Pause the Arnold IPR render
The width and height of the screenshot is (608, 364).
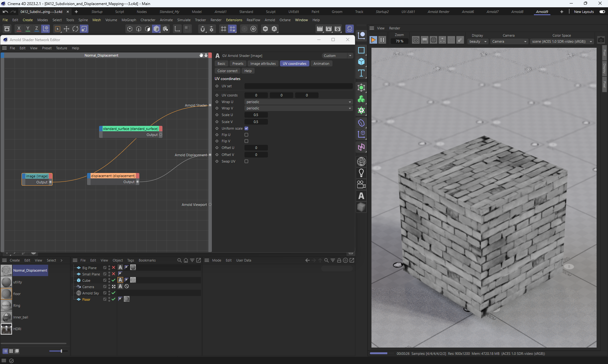tap(382, 40)
